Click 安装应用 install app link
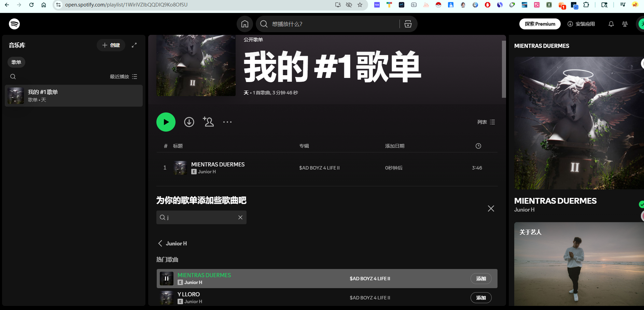 tap(581, 24)
